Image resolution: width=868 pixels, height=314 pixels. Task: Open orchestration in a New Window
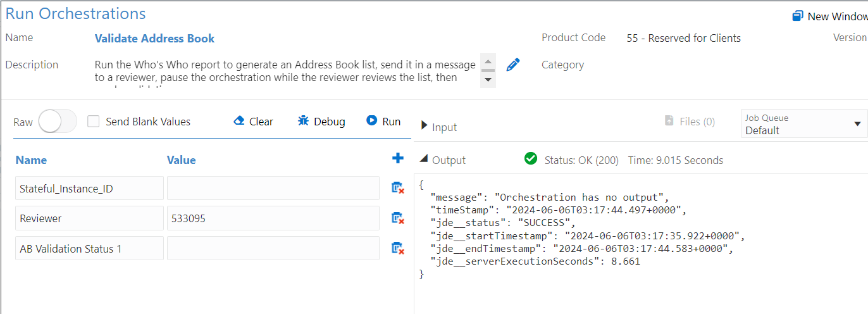pos(829,16)
